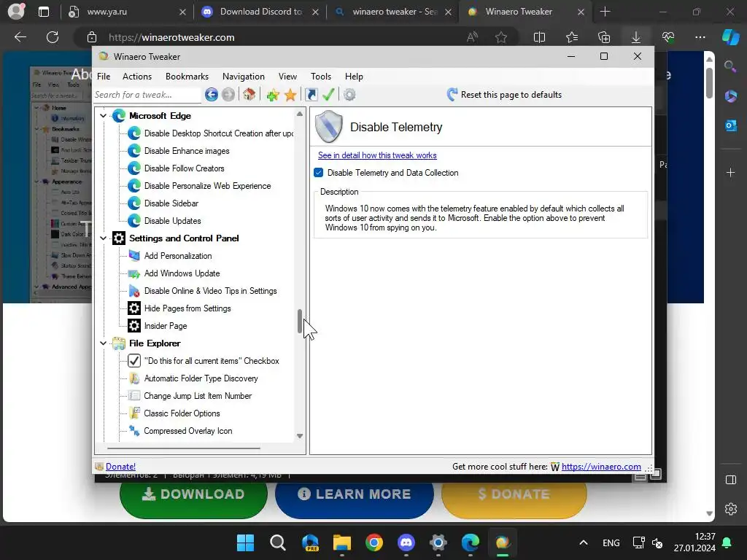Open Google Chrome from taskbar
Image resolution: width=747 pixels, height=560 pixels.
point(374,542)
